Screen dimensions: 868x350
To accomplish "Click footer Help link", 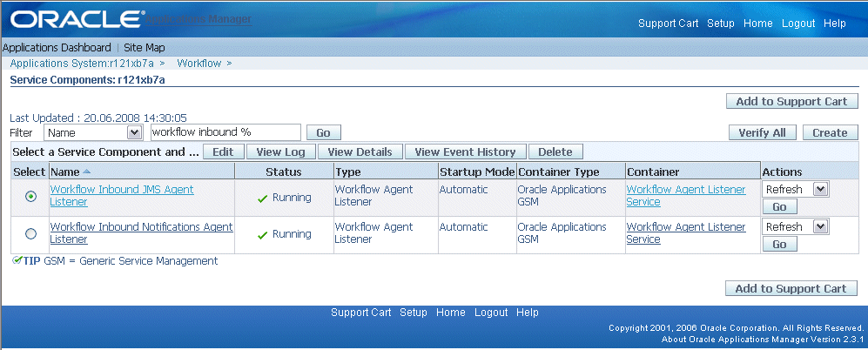I will tap(528, 313).
